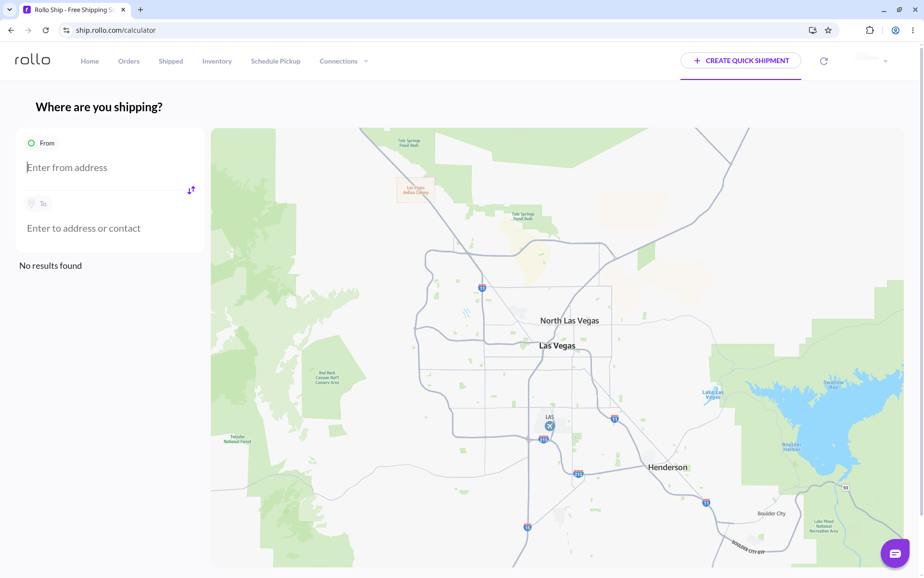Image resolution: width=924 pixels, height=578 pixels.
Task: Click Create Quick Shipment button
Action: point(741,61)
